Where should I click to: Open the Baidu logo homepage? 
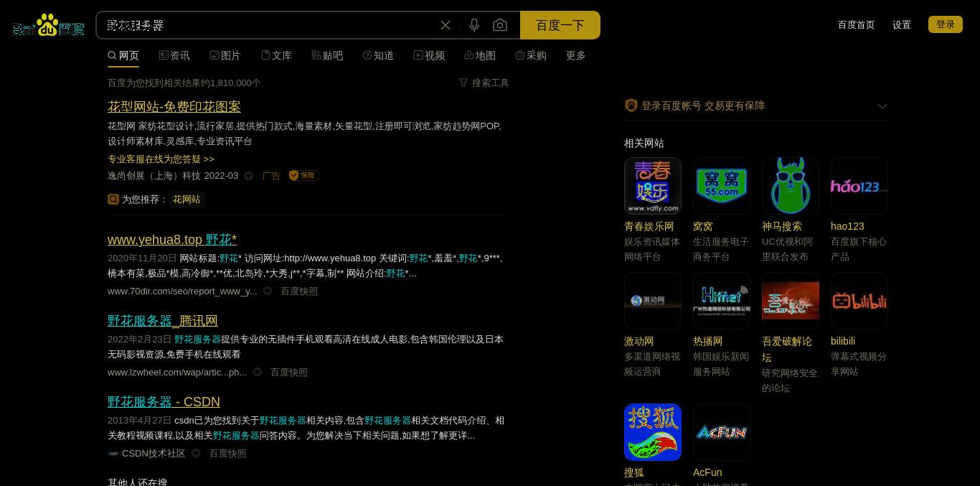(48, 25)
